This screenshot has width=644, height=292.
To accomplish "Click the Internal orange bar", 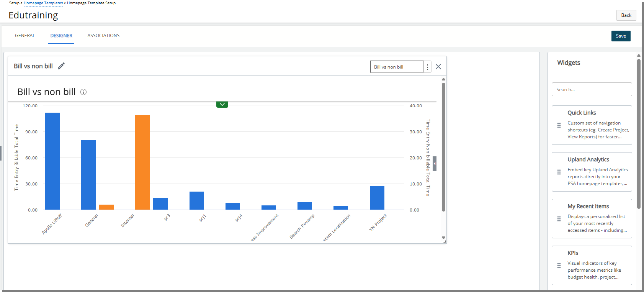I will [142, 162].
